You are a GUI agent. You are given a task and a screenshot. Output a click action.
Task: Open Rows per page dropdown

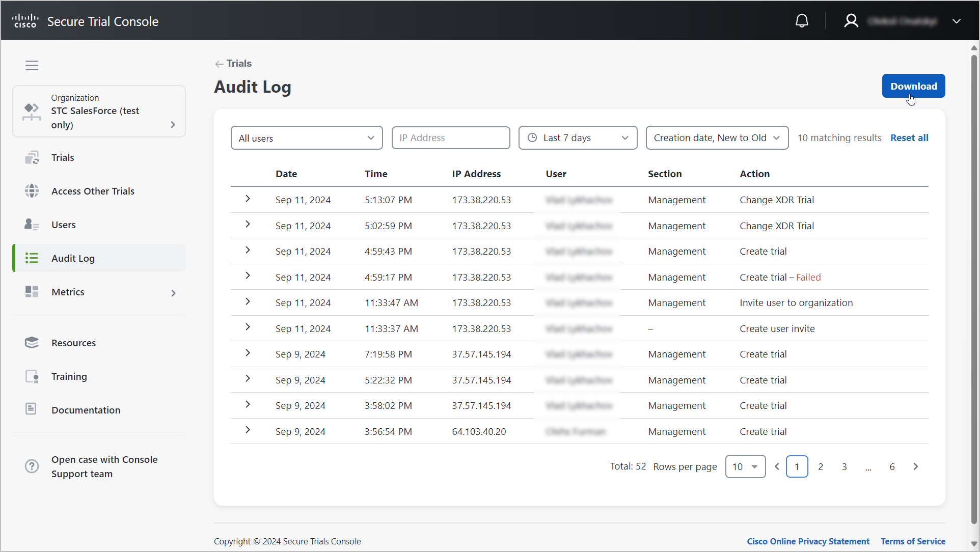(x=745, y=466)
